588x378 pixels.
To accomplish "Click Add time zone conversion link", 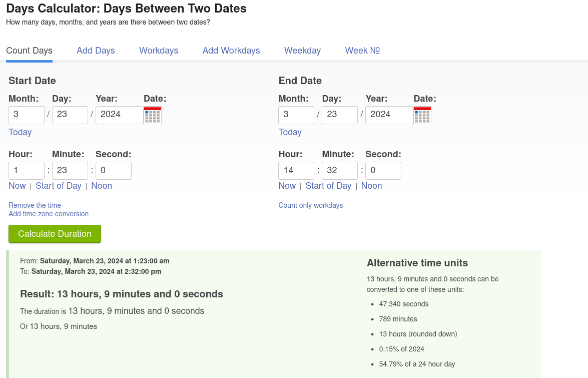I will 49,214.
